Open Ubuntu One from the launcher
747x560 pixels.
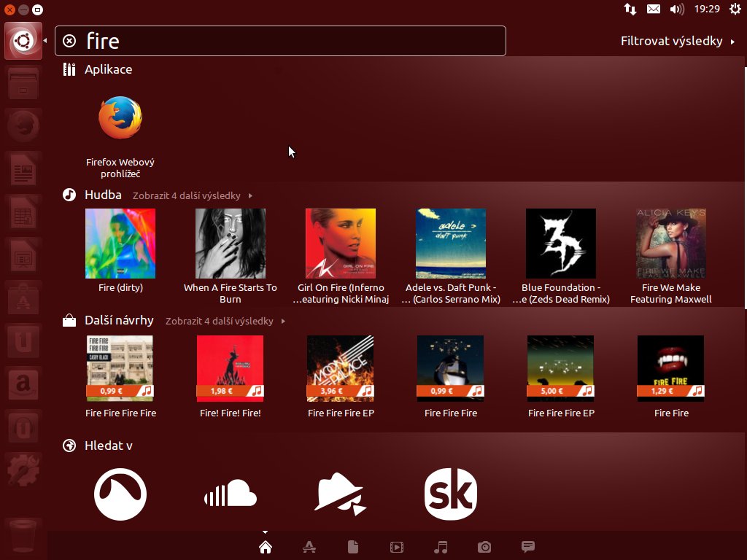pyautogui.click(x=23, y=340)
